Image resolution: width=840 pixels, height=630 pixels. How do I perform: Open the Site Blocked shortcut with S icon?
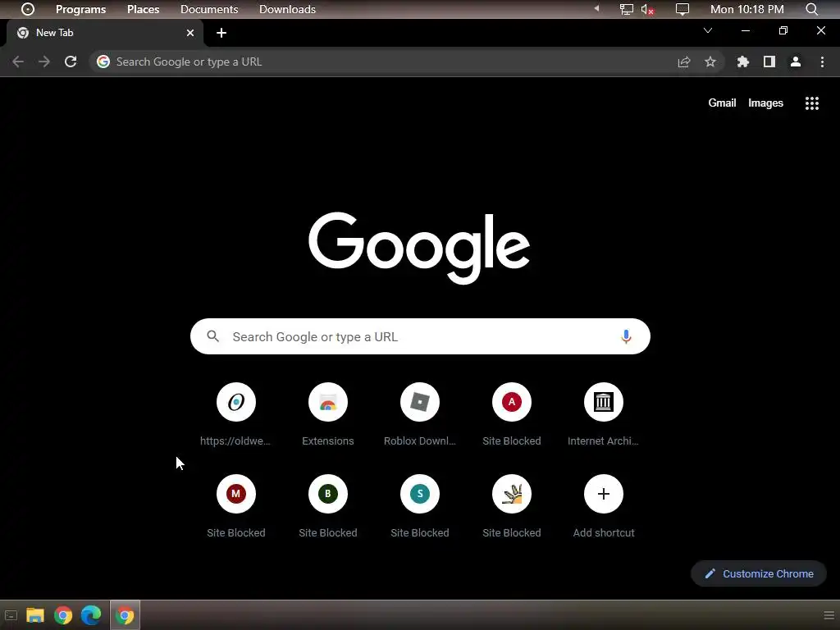coord(420,506)
